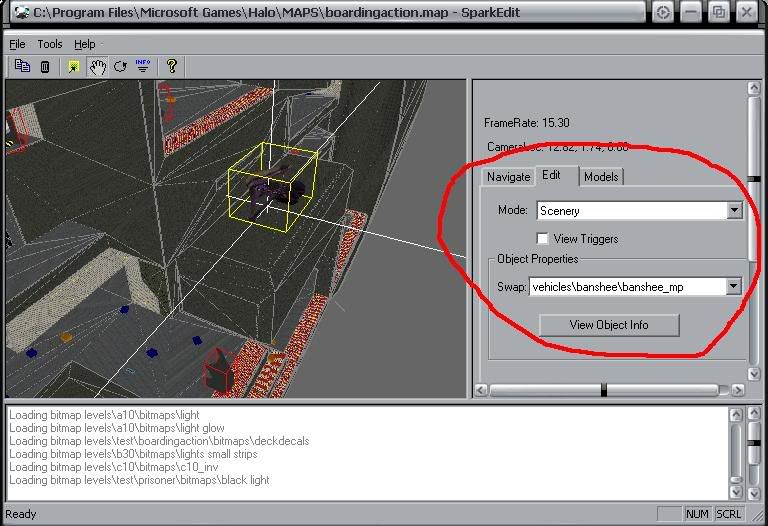Click the 'c10_inv' log line

[x=114, y=467]
